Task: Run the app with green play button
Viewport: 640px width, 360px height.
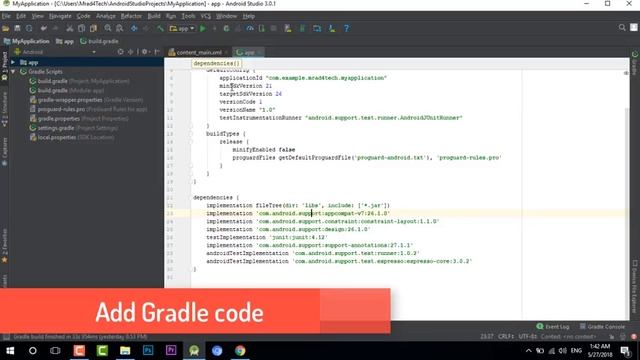Action: click(203, 29)
